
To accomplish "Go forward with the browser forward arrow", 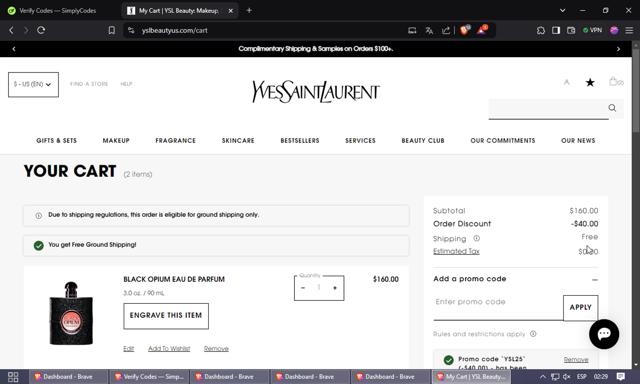I will point(26,30).
